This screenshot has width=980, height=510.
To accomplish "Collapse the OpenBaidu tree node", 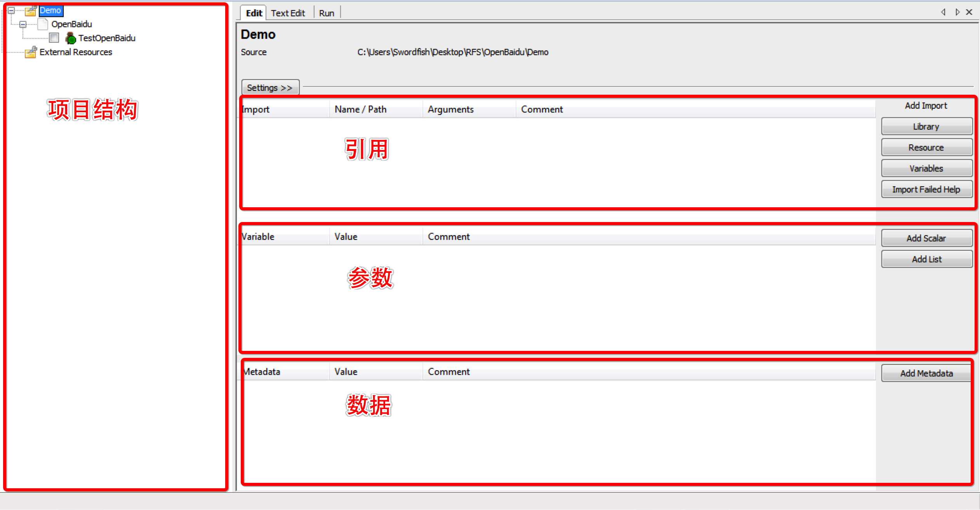I will click(23, 24).
